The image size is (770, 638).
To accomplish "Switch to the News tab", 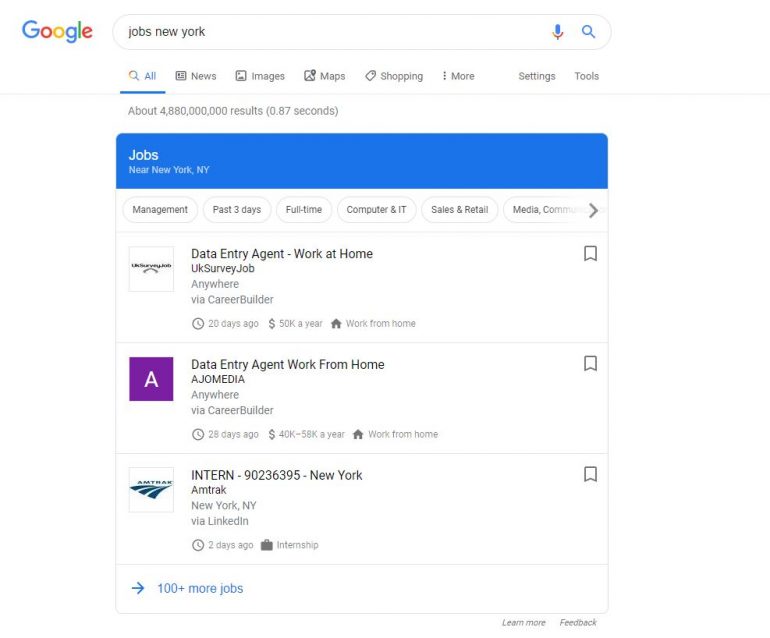I will (196, 76).
